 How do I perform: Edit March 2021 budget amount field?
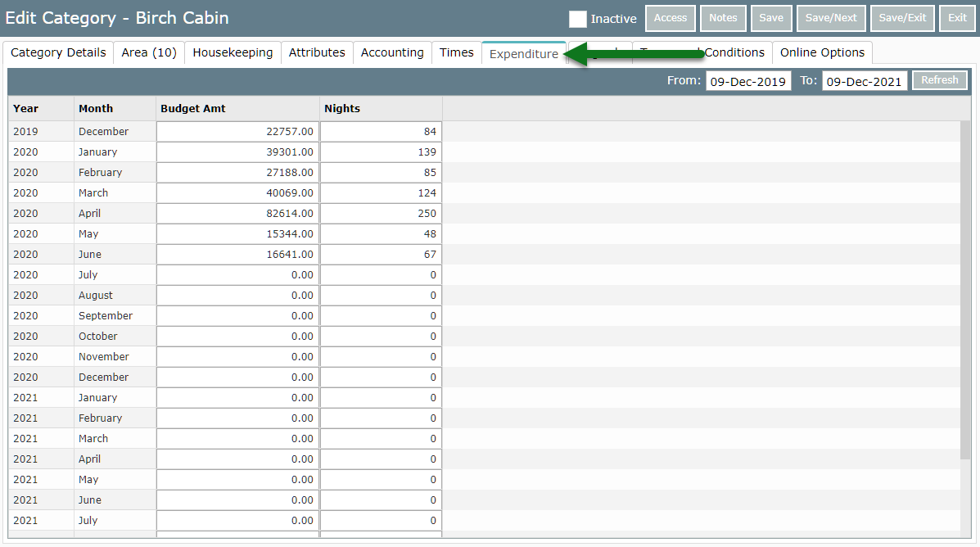click(x=238, y=438)
